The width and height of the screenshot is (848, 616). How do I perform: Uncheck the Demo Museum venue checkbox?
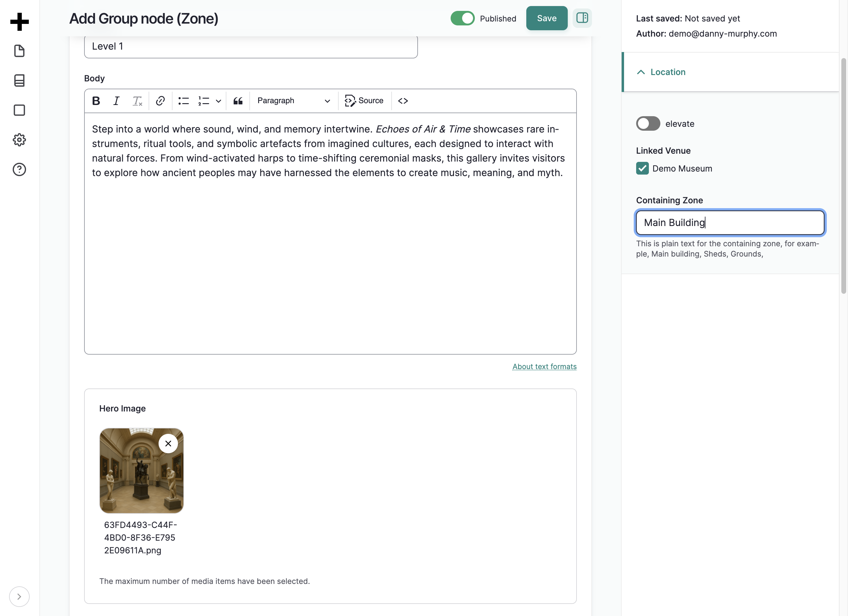643,169
